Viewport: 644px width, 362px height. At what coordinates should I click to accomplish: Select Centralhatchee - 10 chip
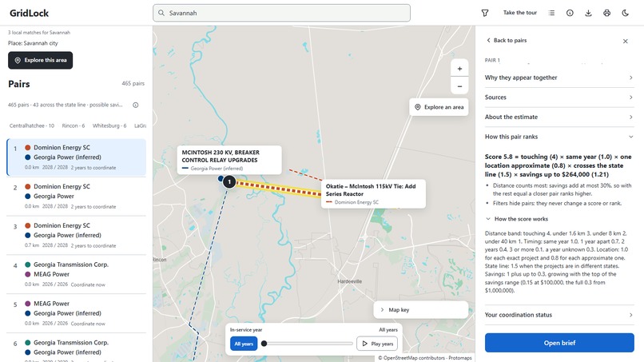[32, 125]
